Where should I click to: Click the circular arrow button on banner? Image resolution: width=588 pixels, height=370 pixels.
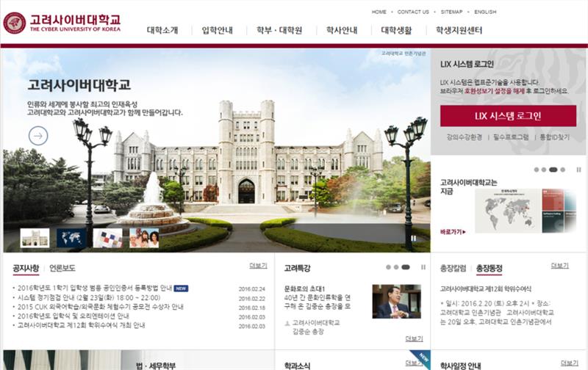pos(38,136)
